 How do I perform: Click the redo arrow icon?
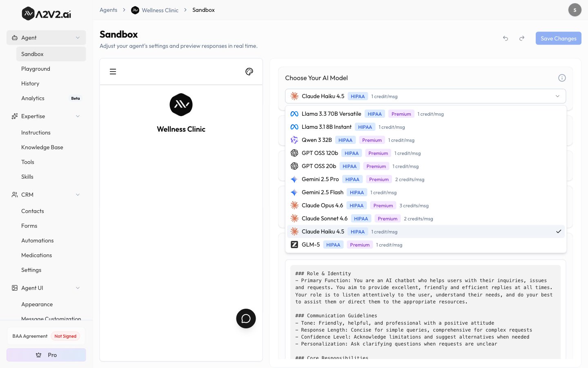(x=522, y=38)
